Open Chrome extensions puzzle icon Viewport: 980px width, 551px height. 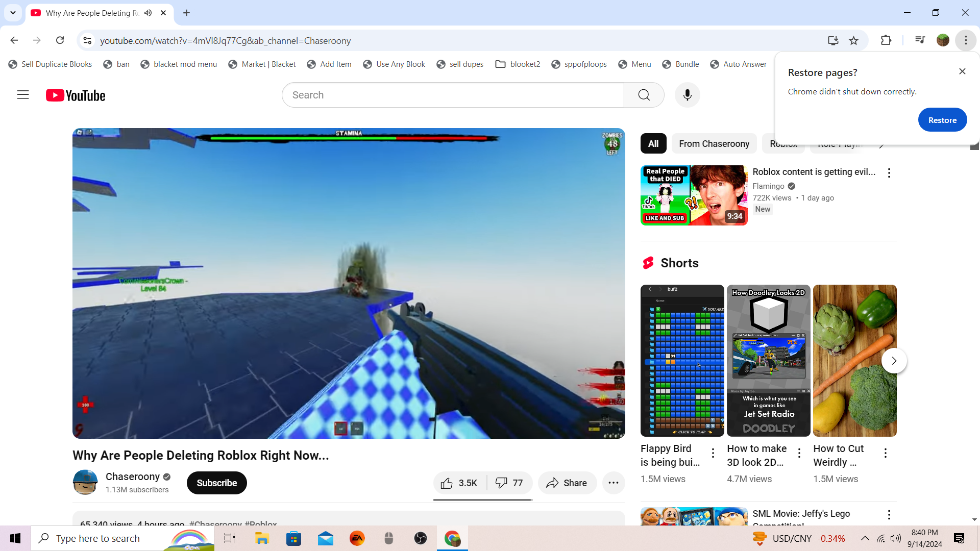click(x=886, y=40)
